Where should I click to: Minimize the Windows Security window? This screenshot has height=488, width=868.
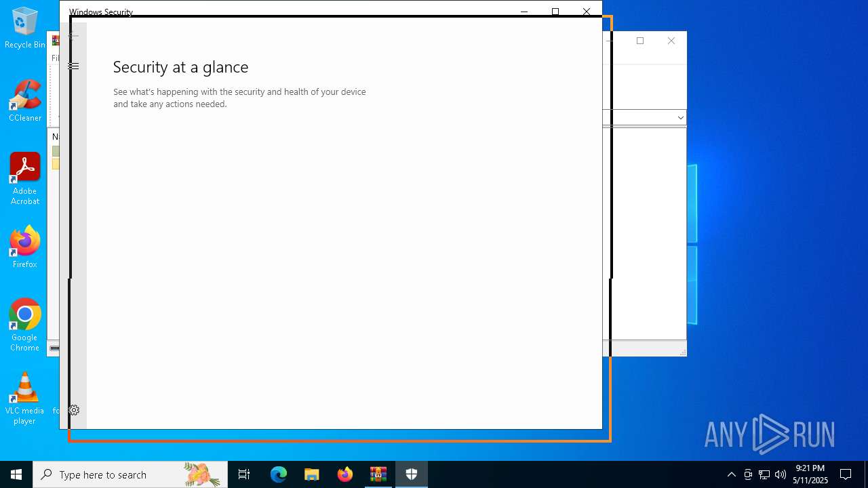click(x=524, y=12)
